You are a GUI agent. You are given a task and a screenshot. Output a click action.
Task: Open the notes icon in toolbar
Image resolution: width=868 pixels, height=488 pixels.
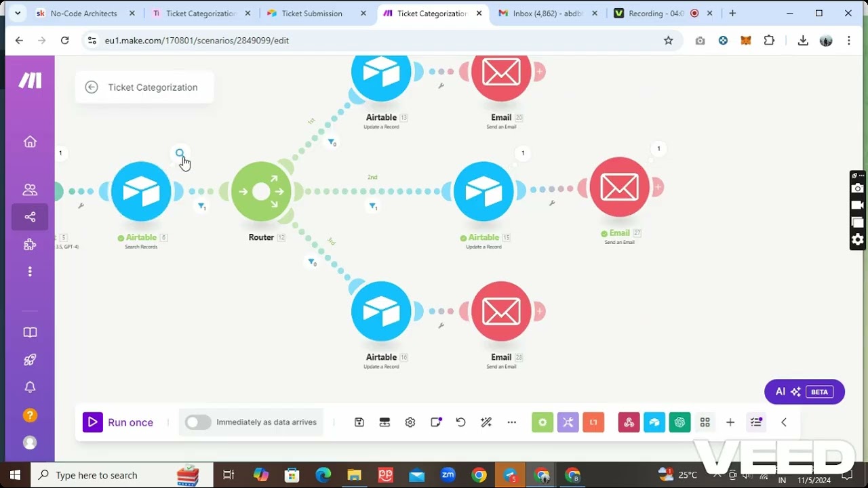[436, 422]
